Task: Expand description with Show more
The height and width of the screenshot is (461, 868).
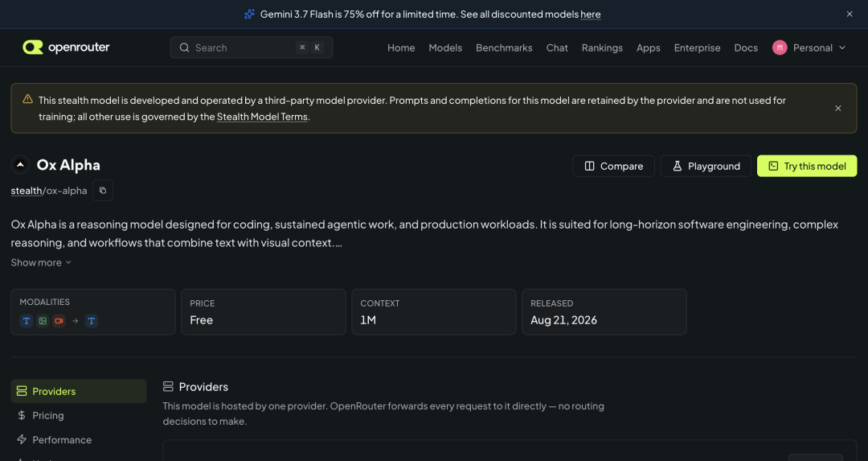Action: pyautogui.click(x=41, y=262)
